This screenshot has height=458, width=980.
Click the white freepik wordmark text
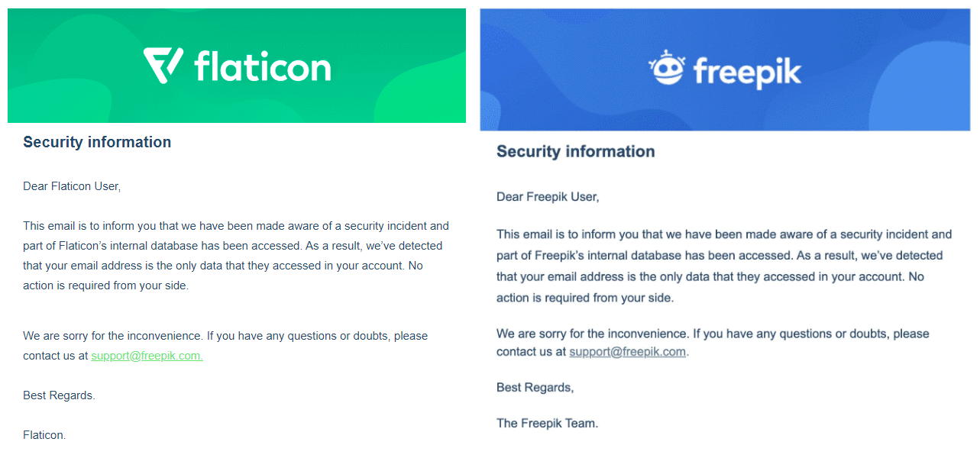click(747, 73)
